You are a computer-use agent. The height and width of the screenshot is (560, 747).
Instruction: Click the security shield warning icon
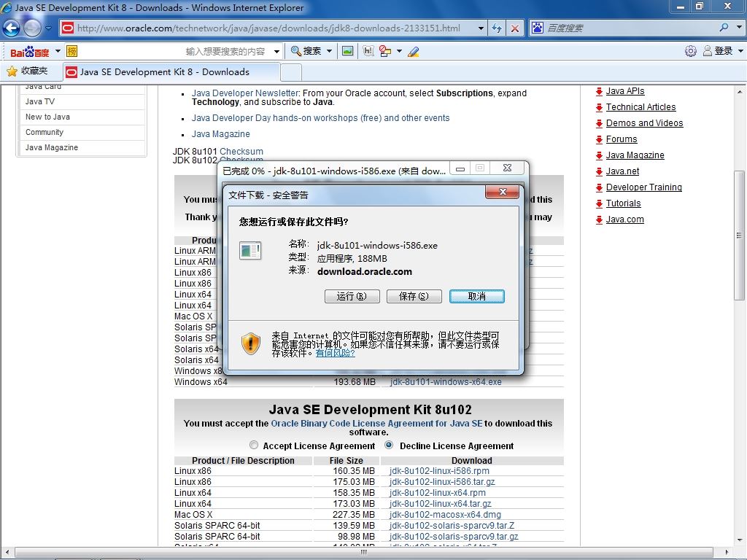[x=251, y=343]
